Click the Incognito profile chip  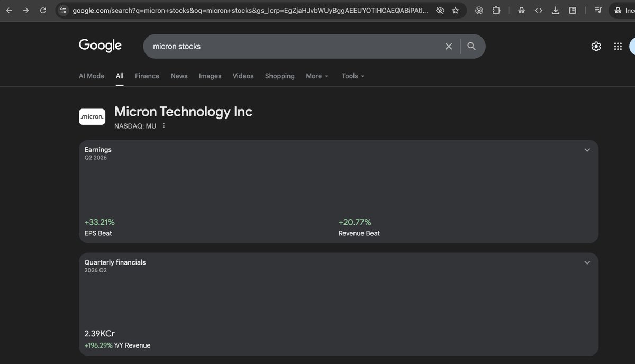tap(623, 11)
